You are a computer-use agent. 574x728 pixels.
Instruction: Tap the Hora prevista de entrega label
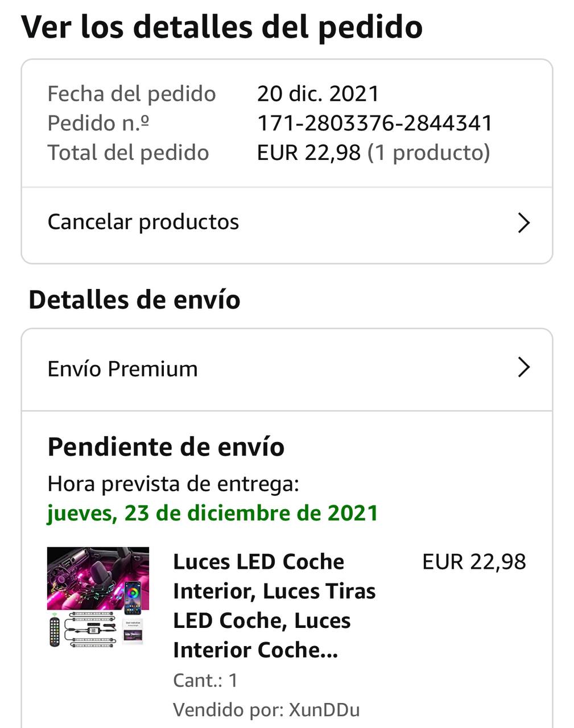click(173, 484)
